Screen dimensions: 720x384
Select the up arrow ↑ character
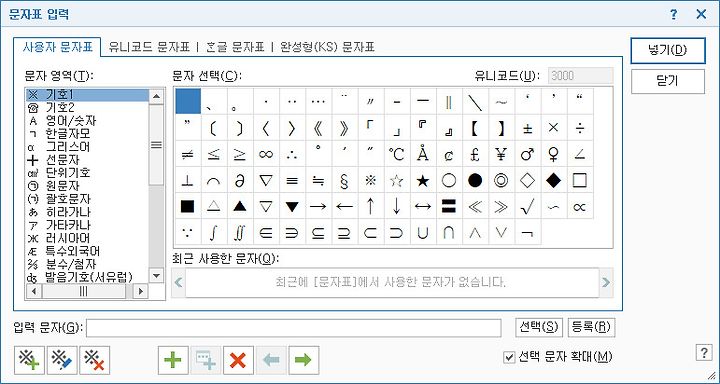pos(370,207)
